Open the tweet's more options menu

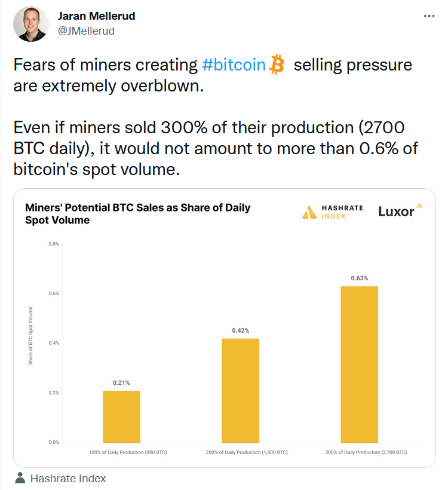point(429,16)
